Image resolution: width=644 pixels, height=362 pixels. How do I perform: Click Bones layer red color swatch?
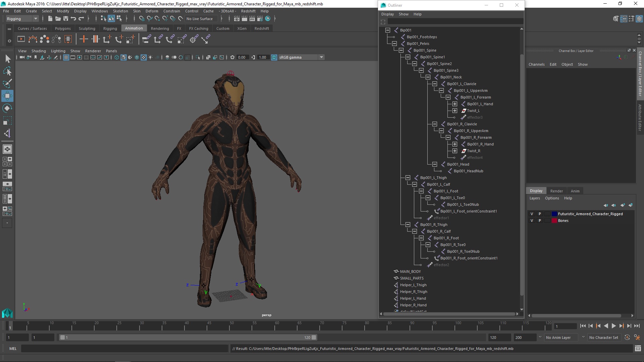tap(554, 221)
